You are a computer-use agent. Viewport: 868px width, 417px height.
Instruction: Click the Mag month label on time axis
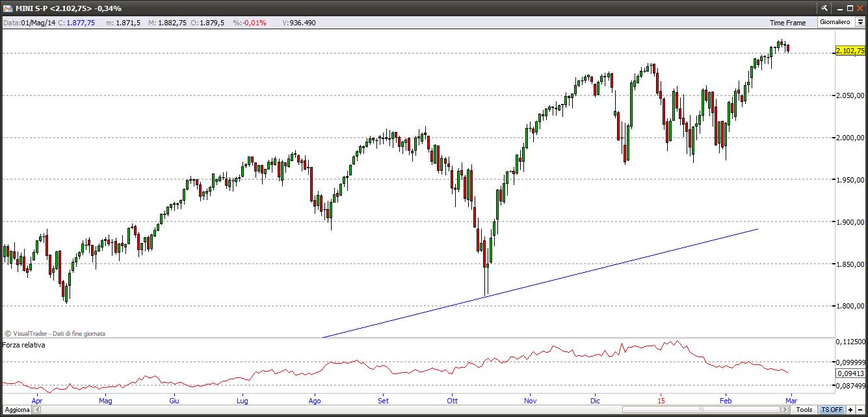tap(105, 401)
